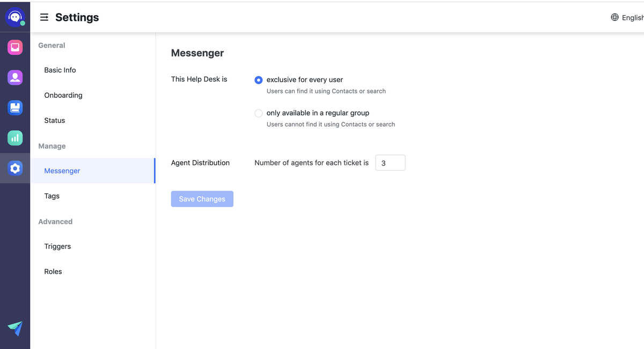This screenshot has height=349, width=644.
Task: Go to Onboarding settings
Action: point(63,95)
